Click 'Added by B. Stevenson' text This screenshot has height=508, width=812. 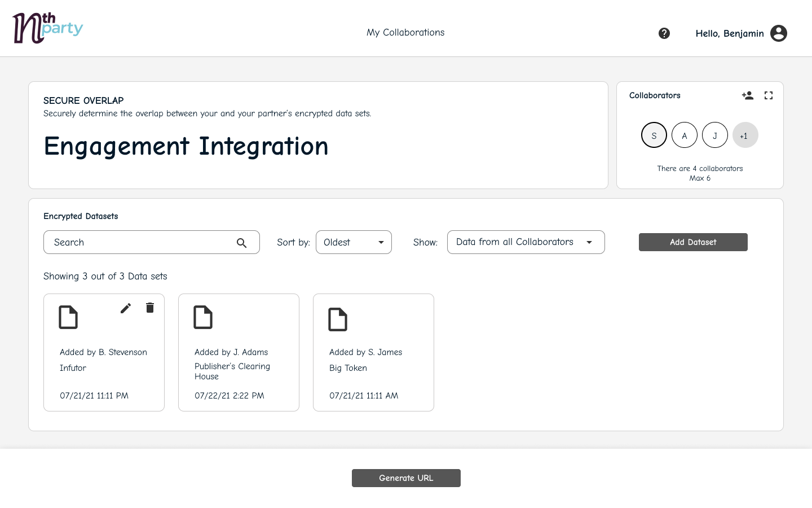click(x=103, y=352)
